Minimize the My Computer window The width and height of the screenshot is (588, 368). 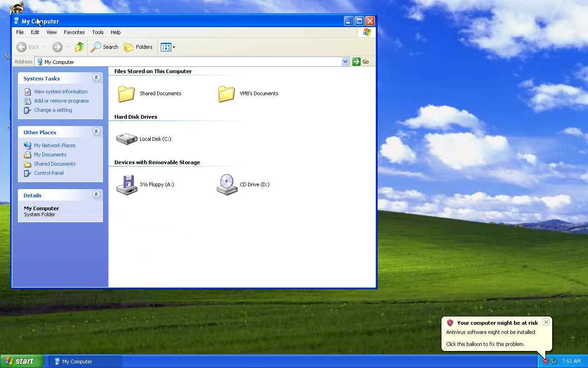click(349, 21)
